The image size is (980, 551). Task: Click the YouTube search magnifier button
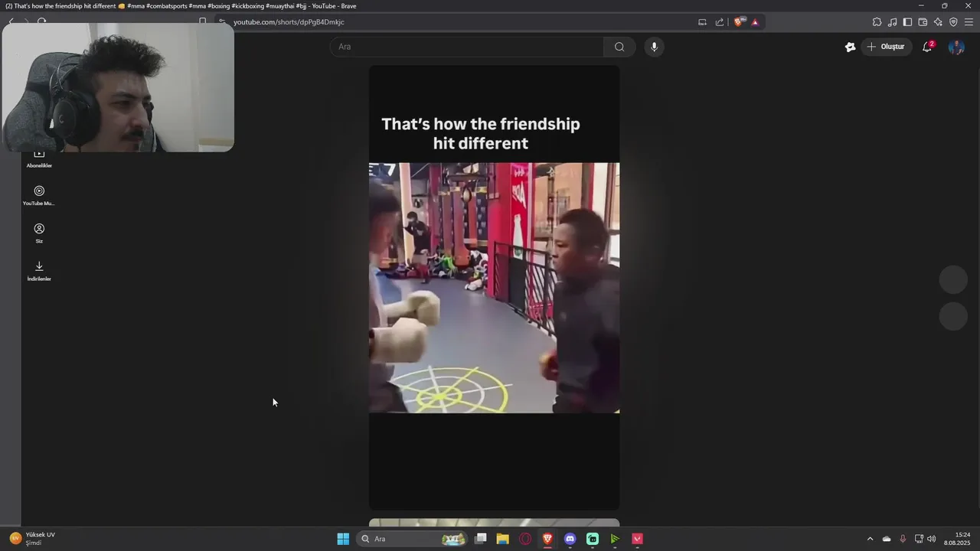(x=619, y=47)
